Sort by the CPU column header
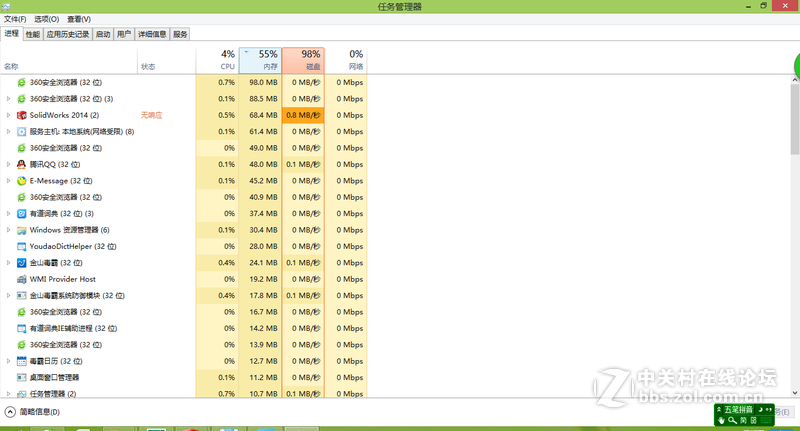Screen dimensions: 800x431 217,60
